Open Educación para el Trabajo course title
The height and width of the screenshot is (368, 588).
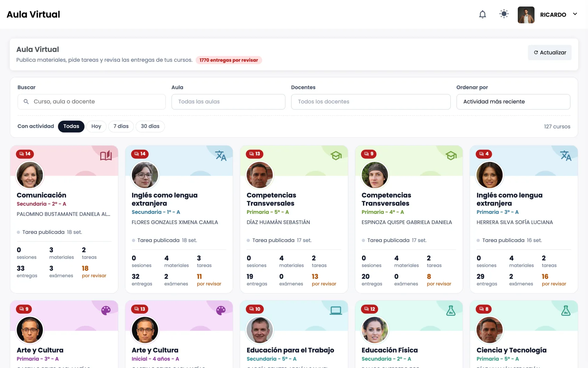tap(290, 350)
